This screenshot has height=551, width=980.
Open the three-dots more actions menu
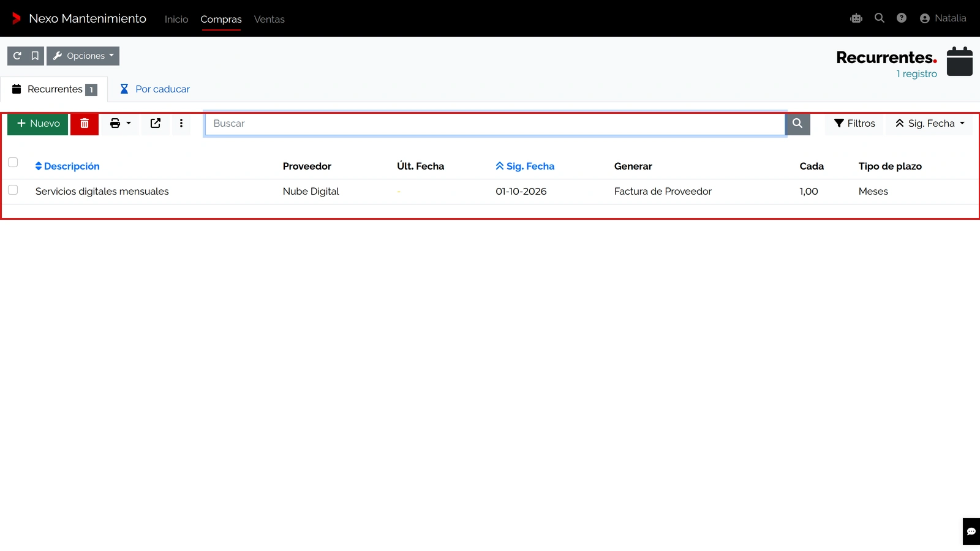[x=181, y=124]
